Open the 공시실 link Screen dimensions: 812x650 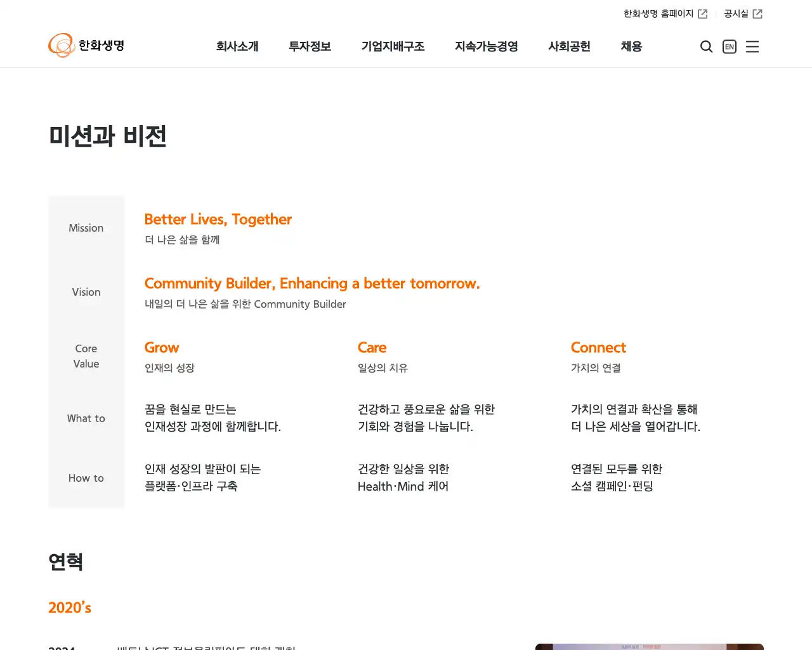pyautogui.click(x=736, y=14)
